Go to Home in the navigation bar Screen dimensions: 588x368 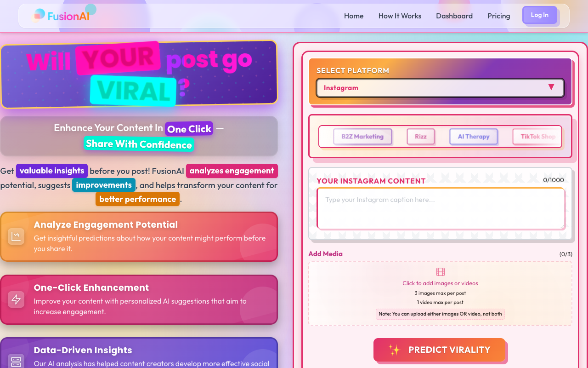click(x=354, y=16)
